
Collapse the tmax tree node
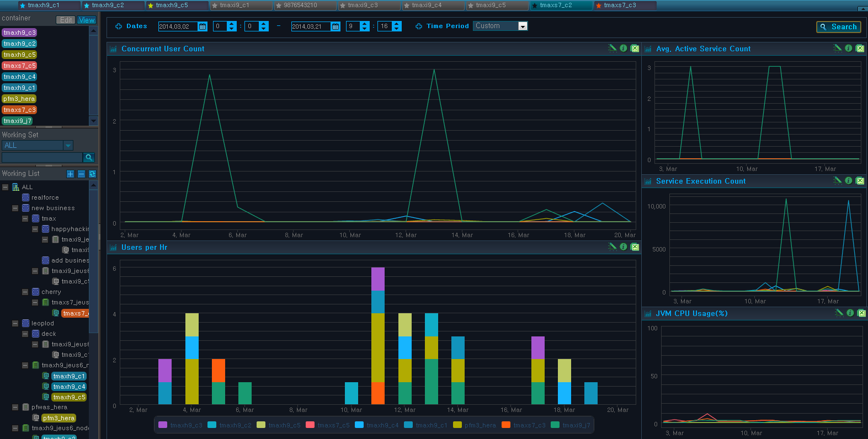coord(25,218)
